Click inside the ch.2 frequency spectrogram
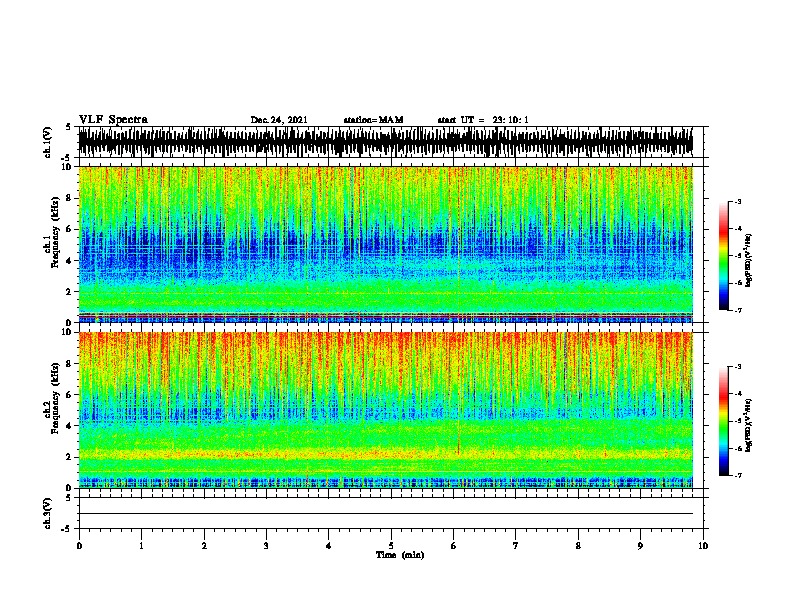Image resolution: width=792 pixels, height=612 pixels. [385, 410]
